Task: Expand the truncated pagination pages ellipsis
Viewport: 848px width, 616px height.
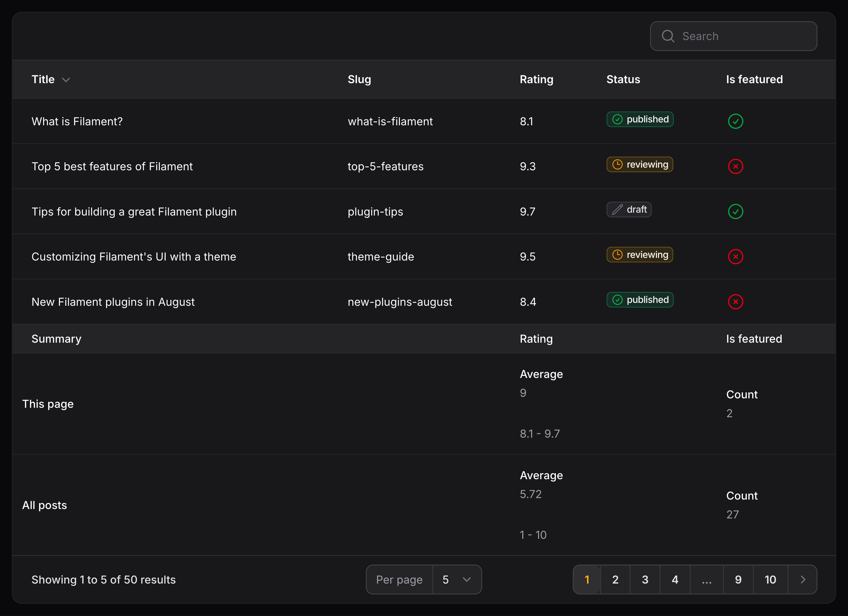Action: pyautogui.click(x=707, y=579)
